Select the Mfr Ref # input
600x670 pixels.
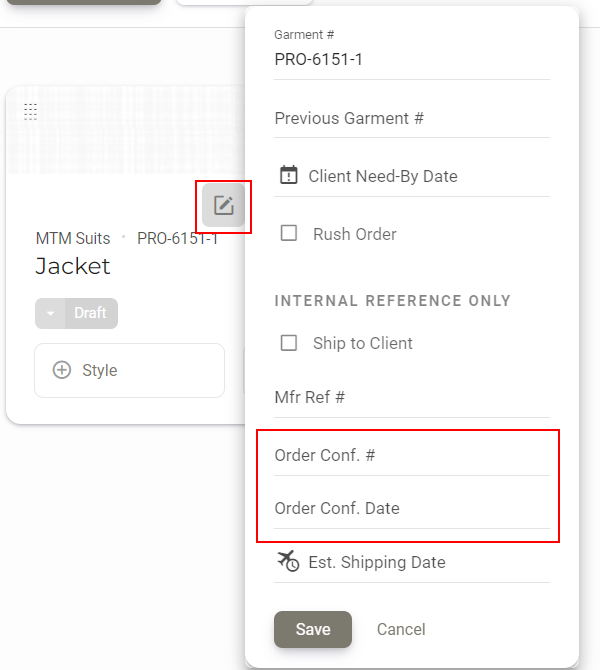[412, 397]
